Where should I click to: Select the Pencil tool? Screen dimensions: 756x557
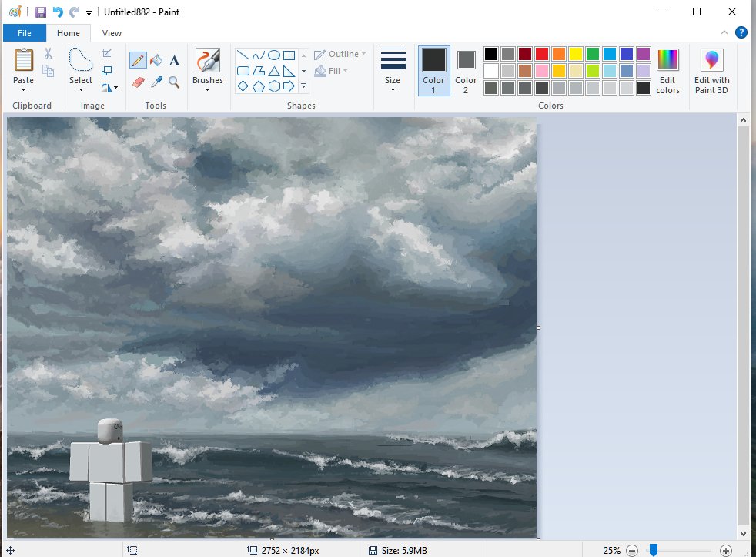point(138,60)
